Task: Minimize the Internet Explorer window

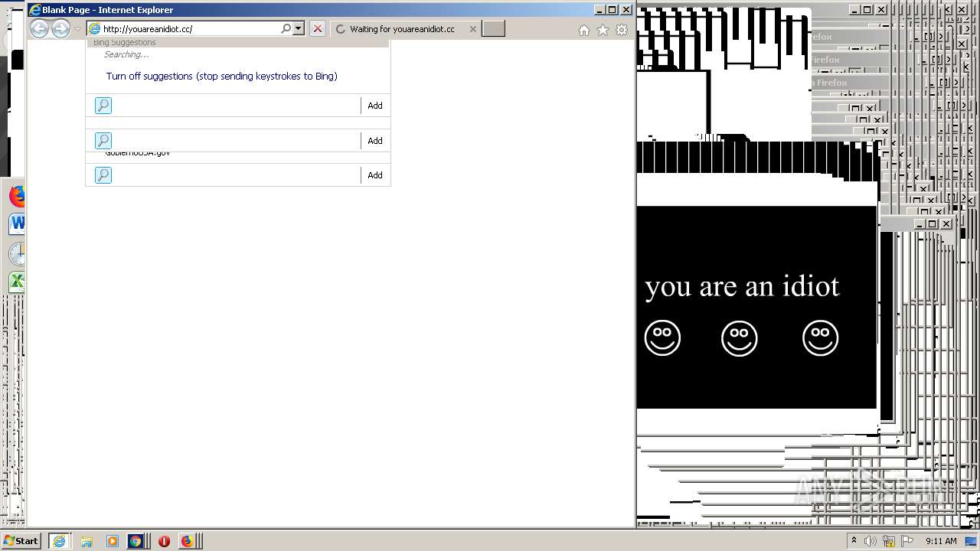Action: pyautogui.click(x=599, y=10)
